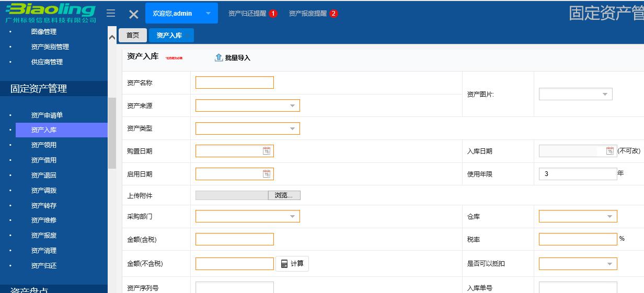Open 资产报废提醒 notification badge
Image resolution: width=644 pixels, height=293 pixels.
334,14
